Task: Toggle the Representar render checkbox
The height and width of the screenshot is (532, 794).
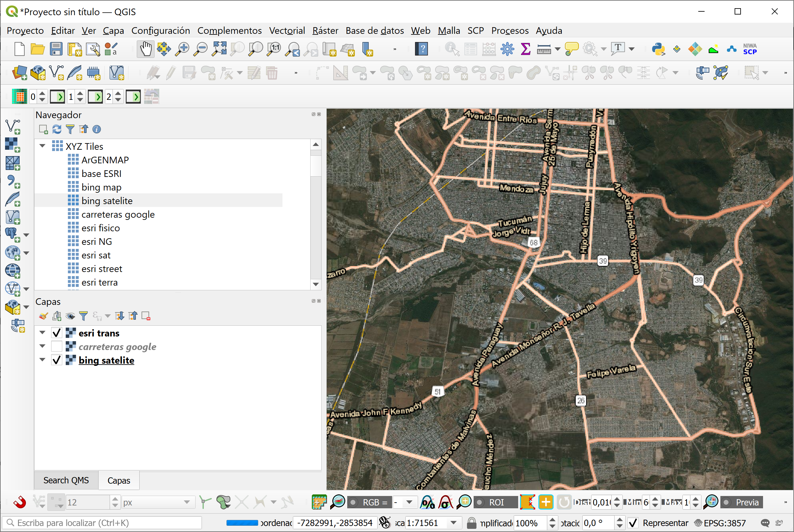Action: pyautogui.click(x=633, y=523)
